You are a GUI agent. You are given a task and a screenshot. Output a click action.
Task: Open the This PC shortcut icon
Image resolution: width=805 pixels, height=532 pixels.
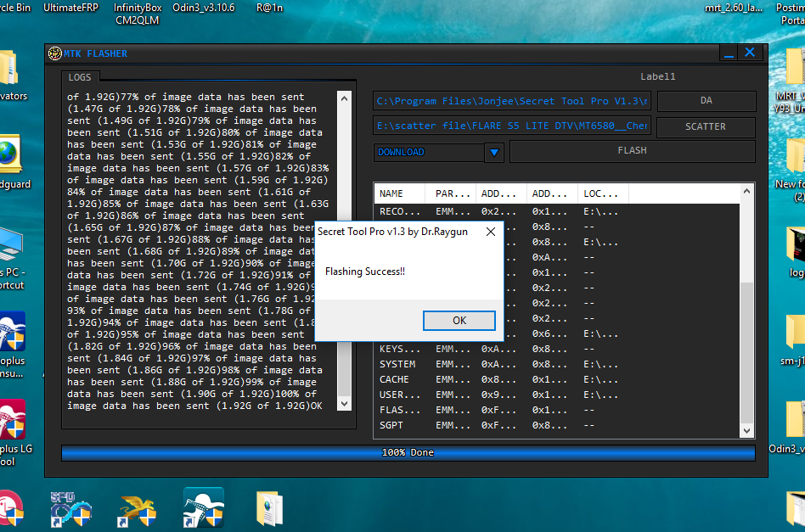coord(11,259)
